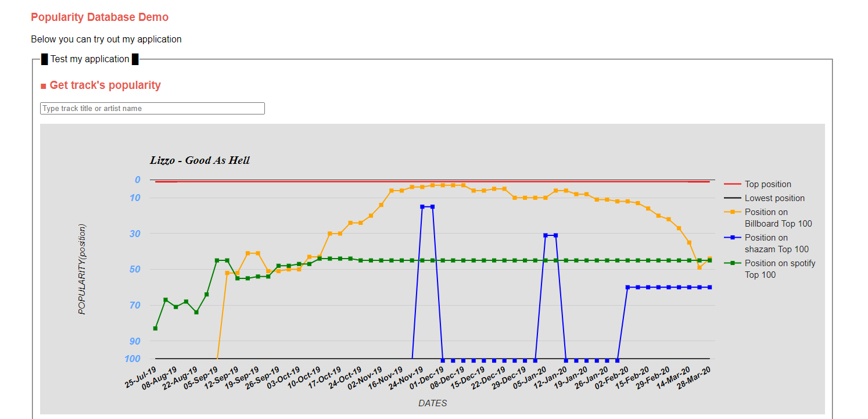Click the '100' label on the popularity axis
Screen dimensions: 868x419
[x=132, y=359]
